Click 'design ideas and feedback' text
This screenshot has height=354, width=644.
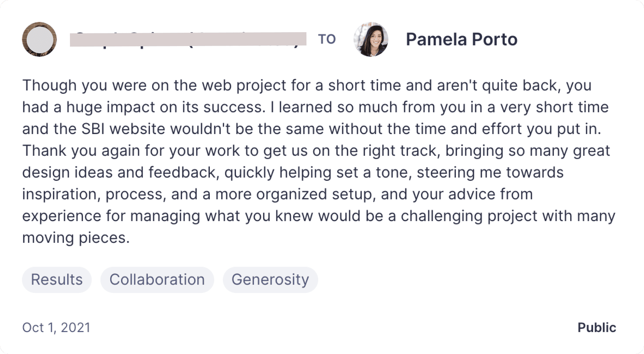(119, 173)
